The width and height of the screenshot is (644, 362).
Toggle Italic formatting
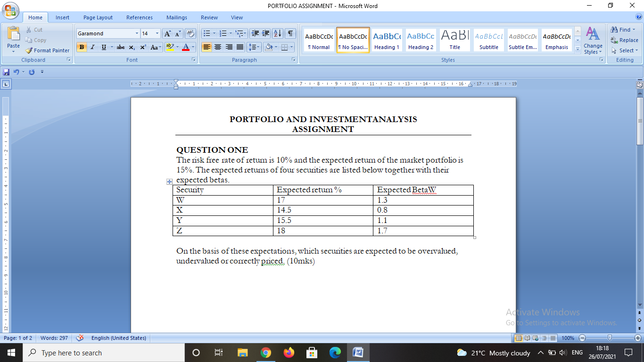92,48
